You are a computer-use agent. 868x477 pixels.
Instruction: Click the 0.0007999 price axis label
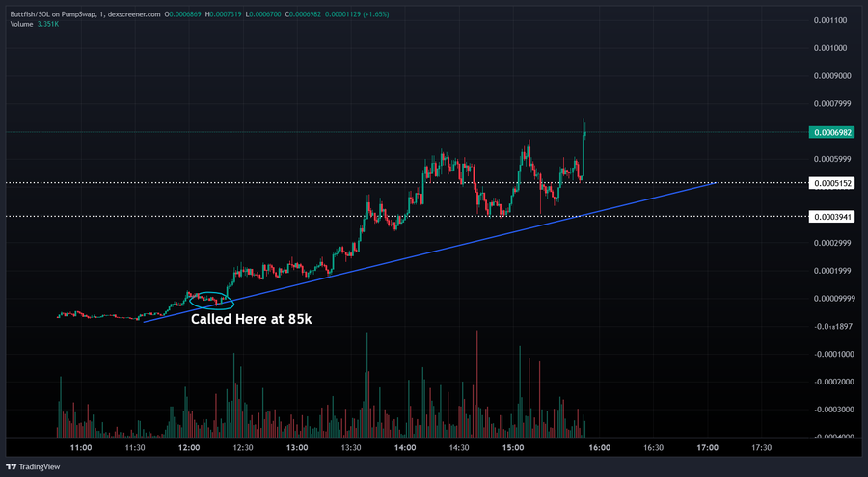tap(832, 103)
